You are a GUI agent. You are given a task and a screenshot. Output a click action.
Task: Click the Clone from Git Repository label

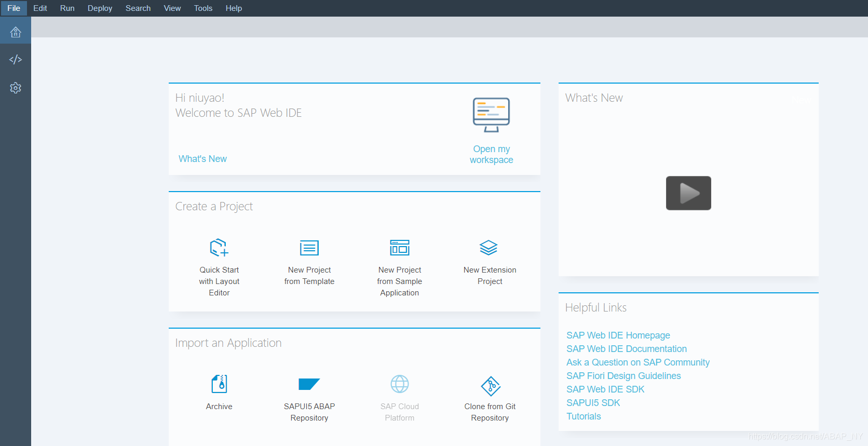pos(490,412)
